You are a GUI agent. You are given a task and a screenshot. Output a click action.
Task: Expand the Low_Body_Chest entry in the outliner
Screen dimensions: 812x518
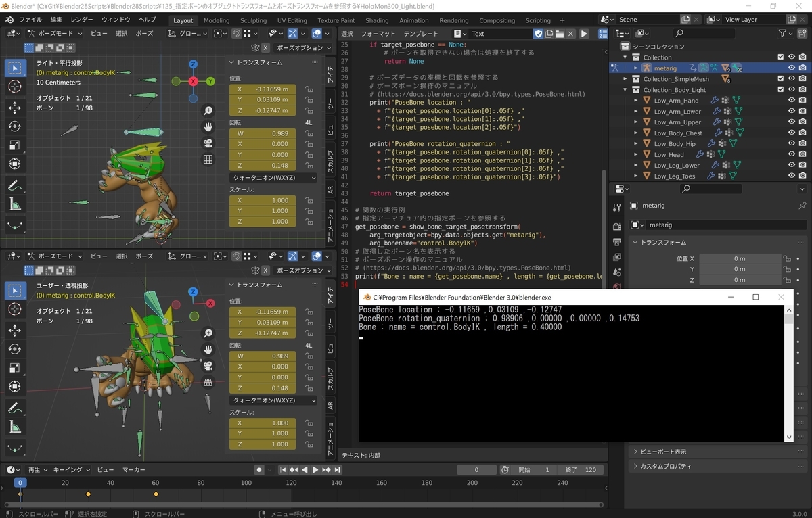(636, 133)
